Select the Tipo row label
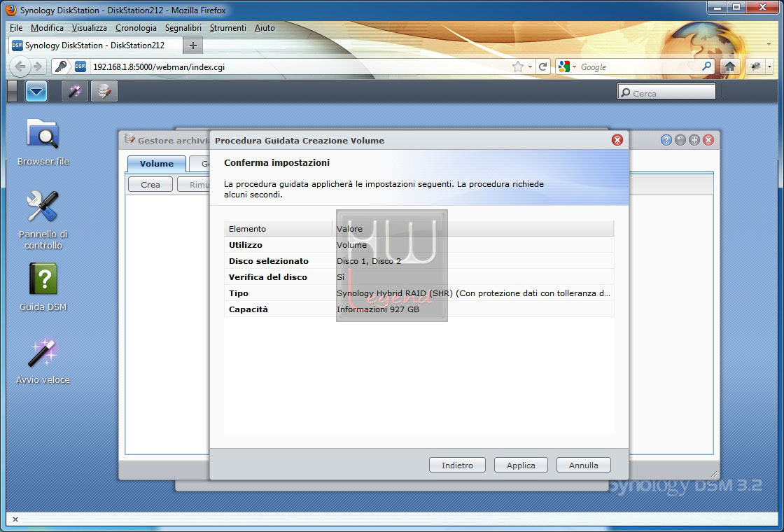 coord(239,293)
